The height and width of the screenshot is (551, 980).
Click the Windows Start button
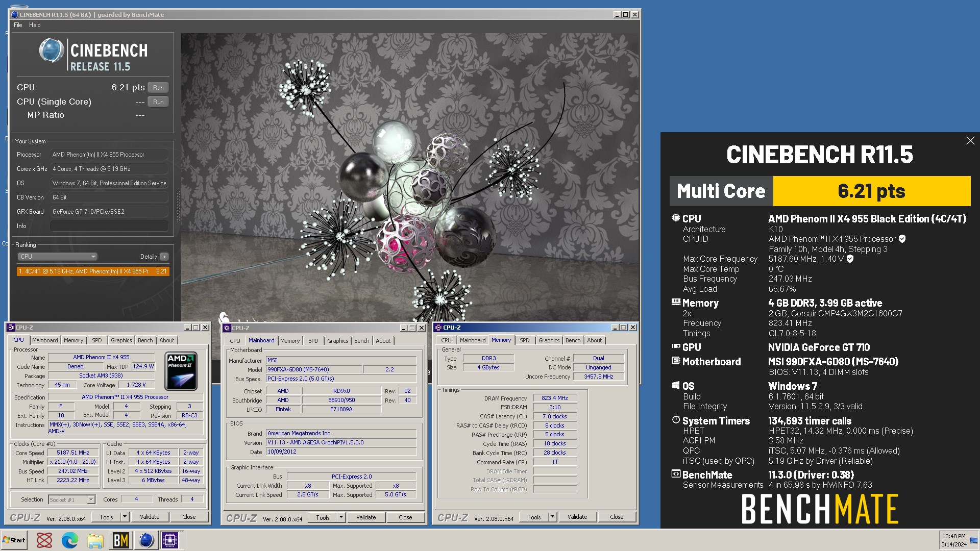tap(14, 540)
